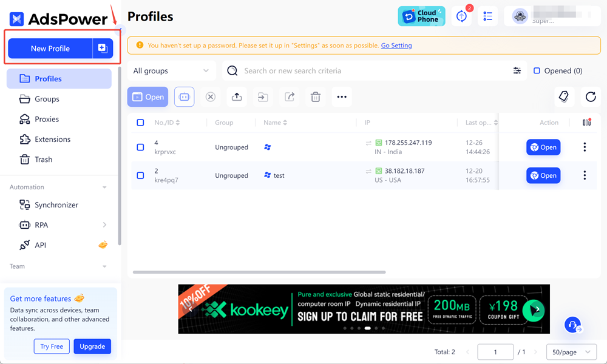The image size is (607, 364).
Task: Click the kookeey advertisement banner
Action: (364, 309)
